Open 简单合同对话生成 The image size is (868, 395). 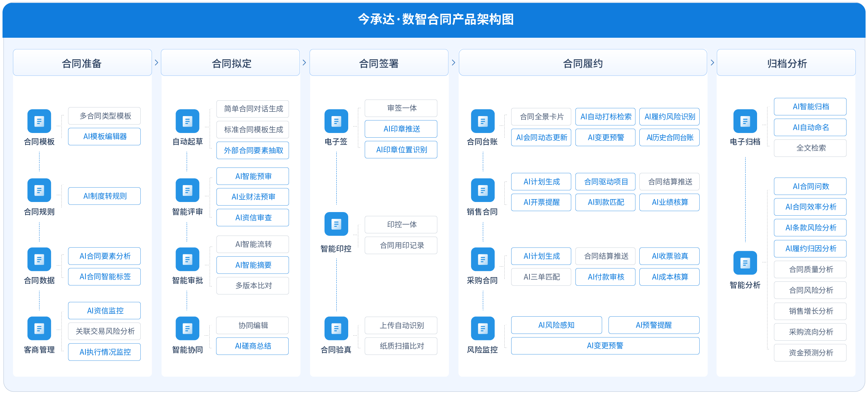click(253, 109)
